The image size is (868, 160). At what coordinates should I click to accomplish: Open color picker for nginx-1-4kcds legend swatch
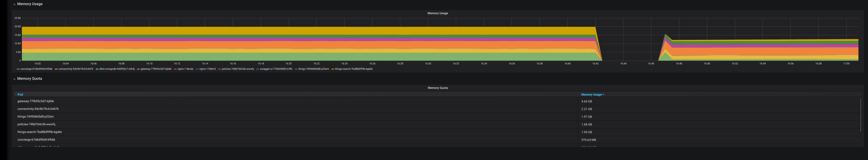[x=175, y=69]
